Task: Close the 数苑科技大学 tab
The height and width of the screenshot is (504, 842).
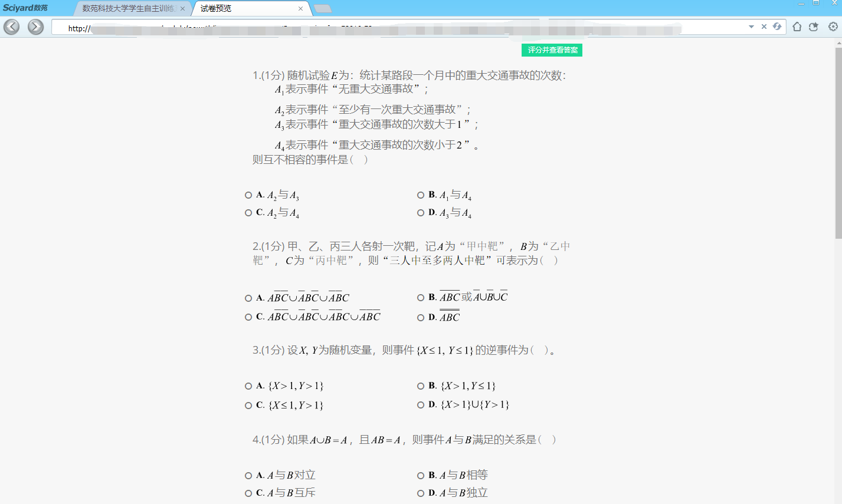Action: click(x=182, y=9)
